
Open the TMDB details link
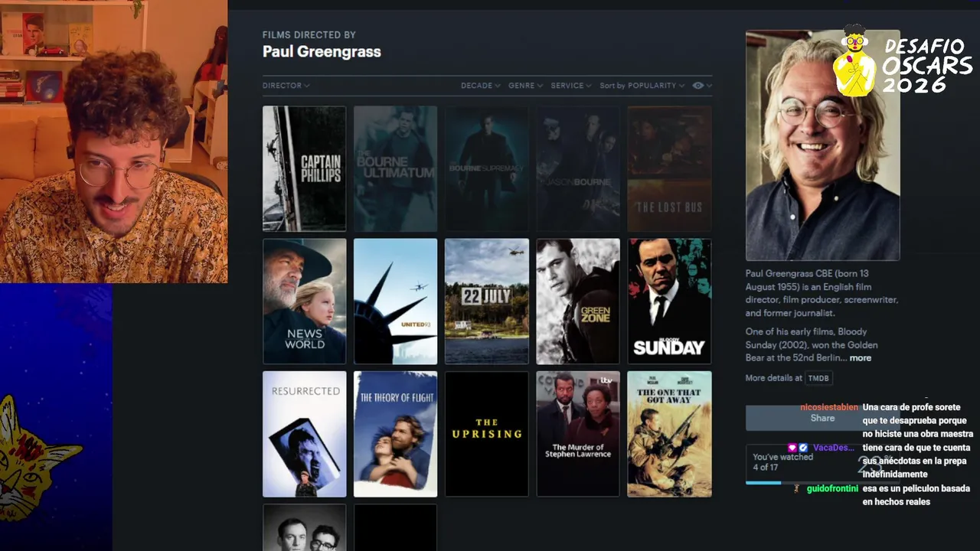(x=818, y=378)
